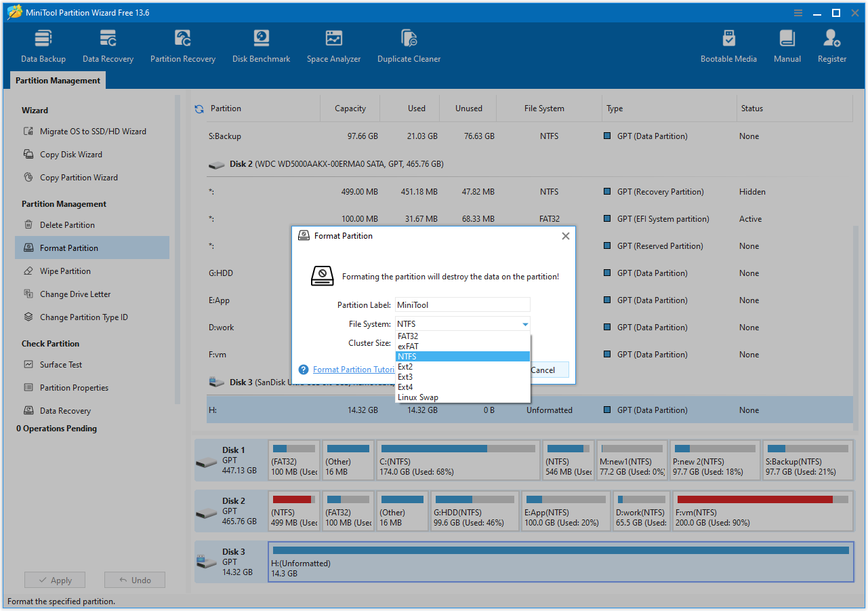Collapse the File System combo box arrow

525,324
